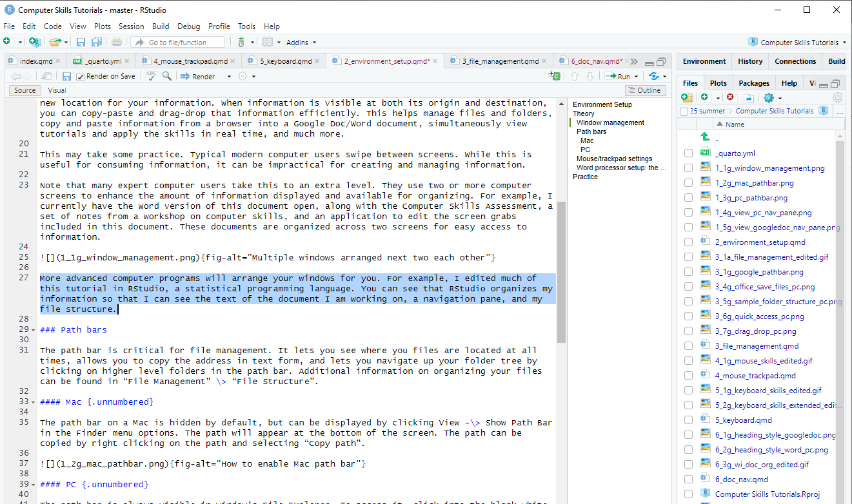Image resolution: width=852 pixels, height=504 pixels.
Task: Click the Render button
Action: (198, 76)
